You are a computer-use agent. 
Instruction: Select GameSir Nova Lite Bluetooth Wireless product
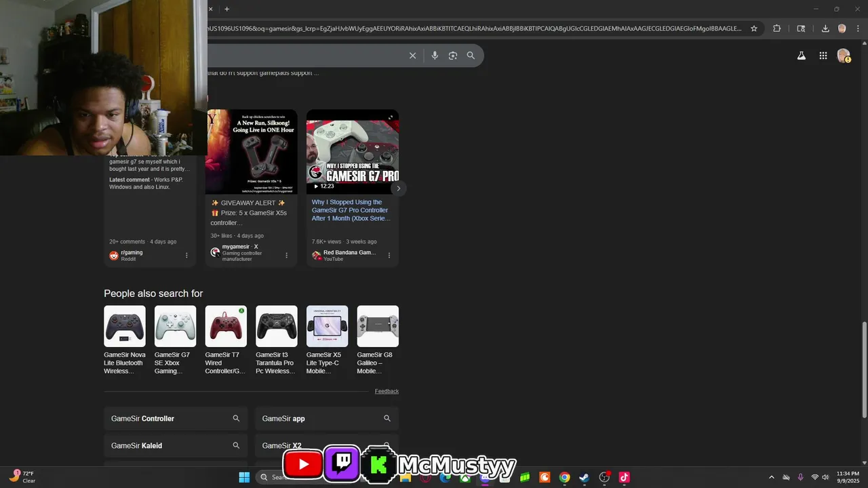(125, 340)
